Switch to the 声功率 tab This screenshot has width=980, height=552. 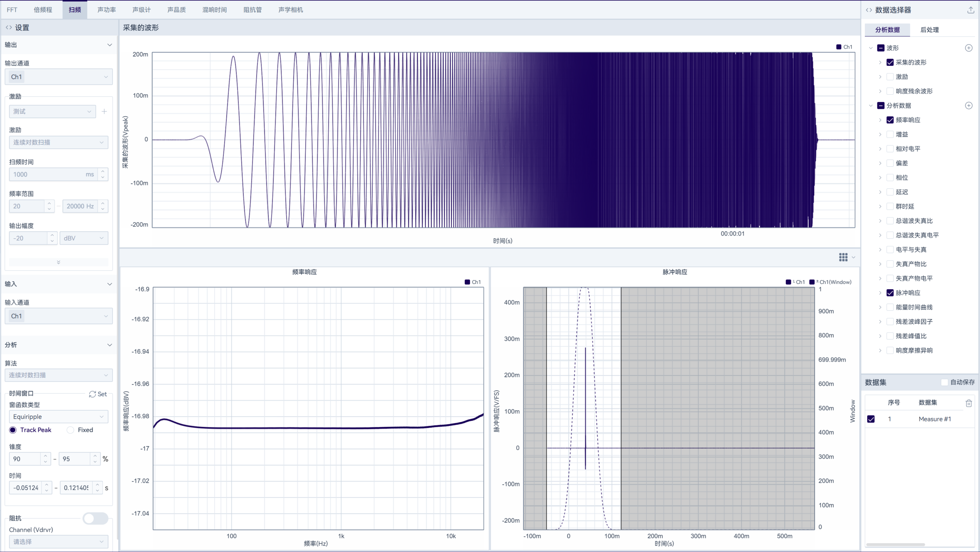tap(106, 10)
